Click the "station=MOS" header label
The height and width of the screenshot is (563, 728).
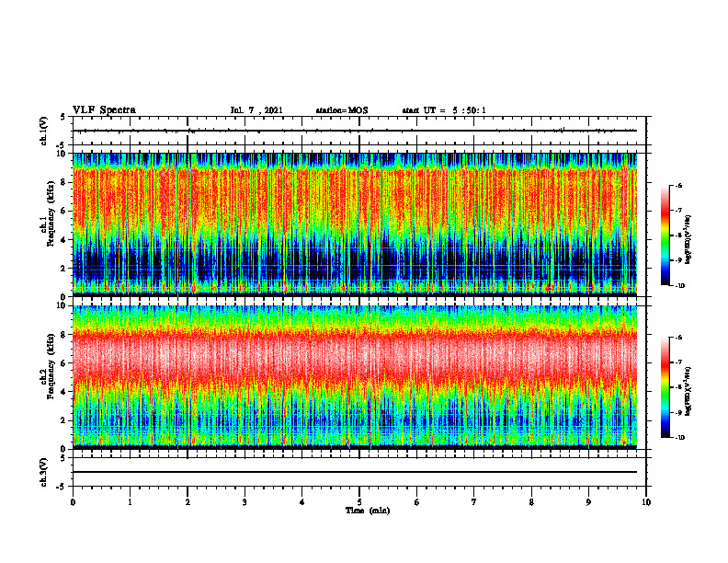pyautogui.click(x=342, y=110)
